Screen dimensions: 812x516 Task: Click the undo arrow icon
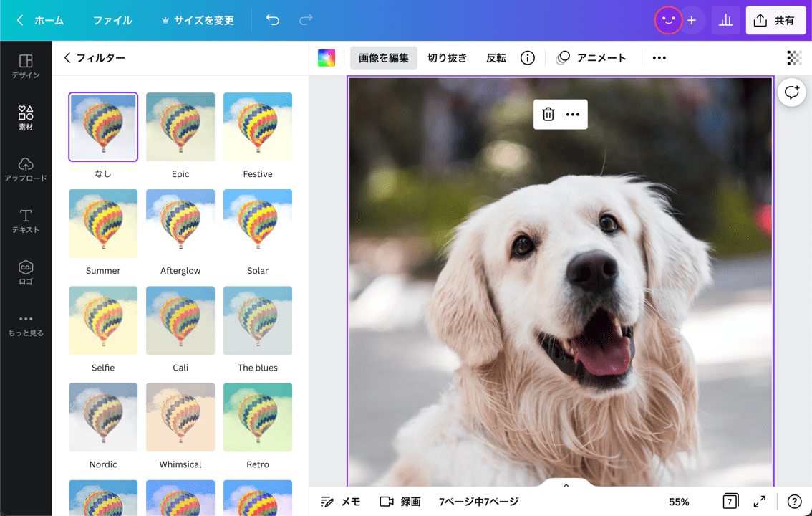pos(273,20)
